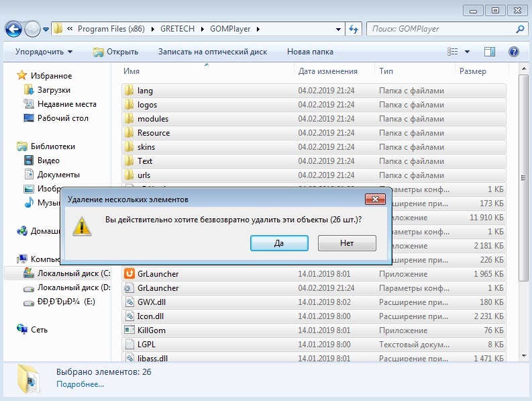Click the refresh address bar icon
This screenshot has height=401, width=532.
coord(354,30)
